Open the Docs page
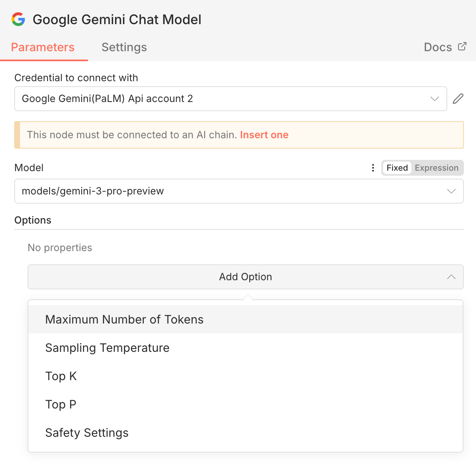 [x=438, y=47]
